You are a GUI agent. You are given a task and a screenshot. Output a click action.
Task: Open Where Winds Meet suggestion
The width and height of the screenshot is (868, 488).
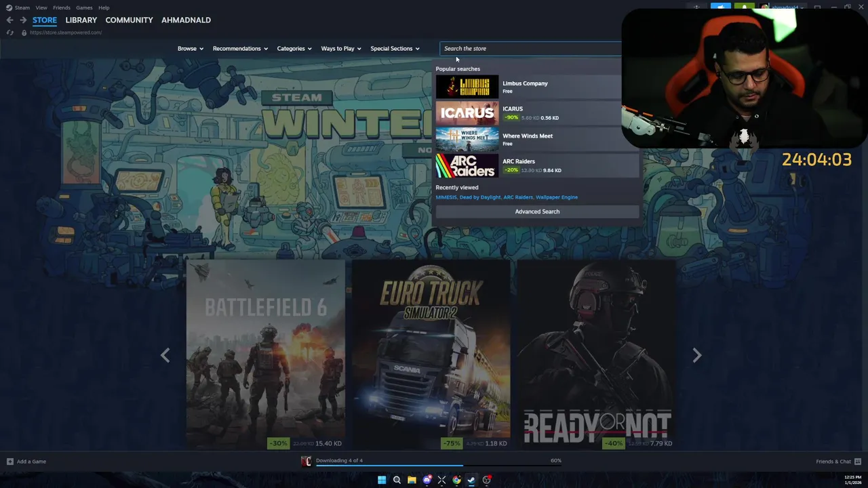[537, 140]
